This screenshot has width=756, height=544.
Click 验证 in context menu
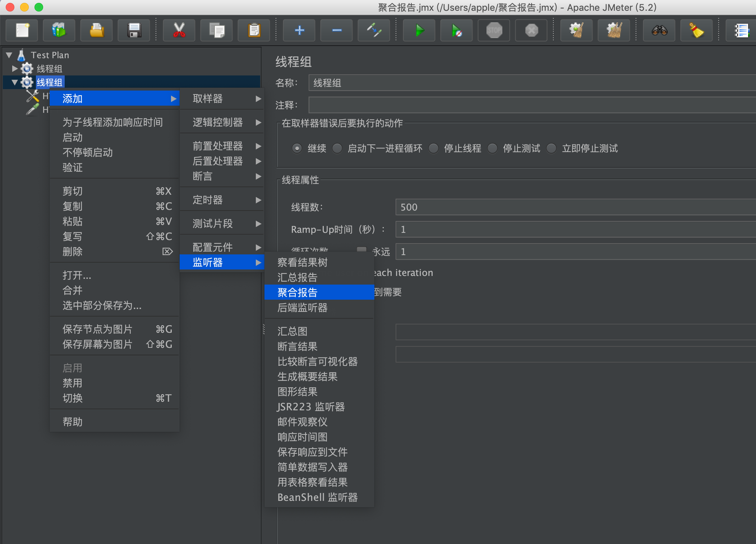coord(114,167)
